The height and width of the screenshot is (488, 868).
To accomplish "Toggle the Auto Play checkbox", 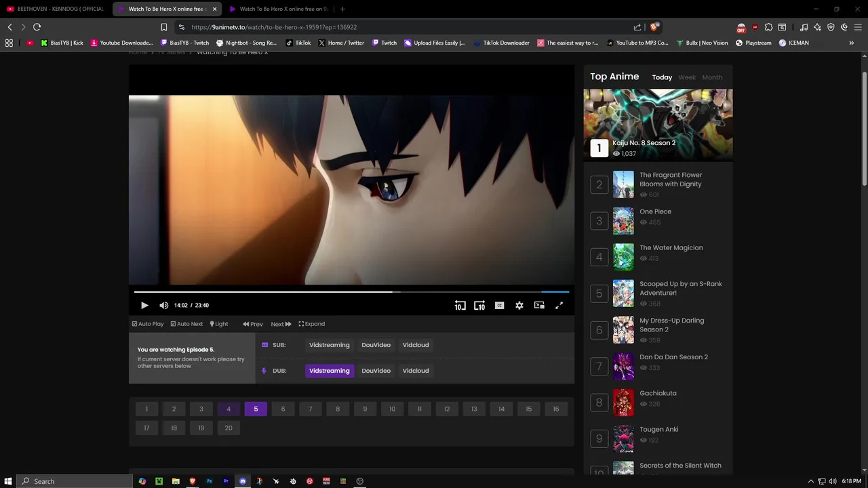I will 148,324.
